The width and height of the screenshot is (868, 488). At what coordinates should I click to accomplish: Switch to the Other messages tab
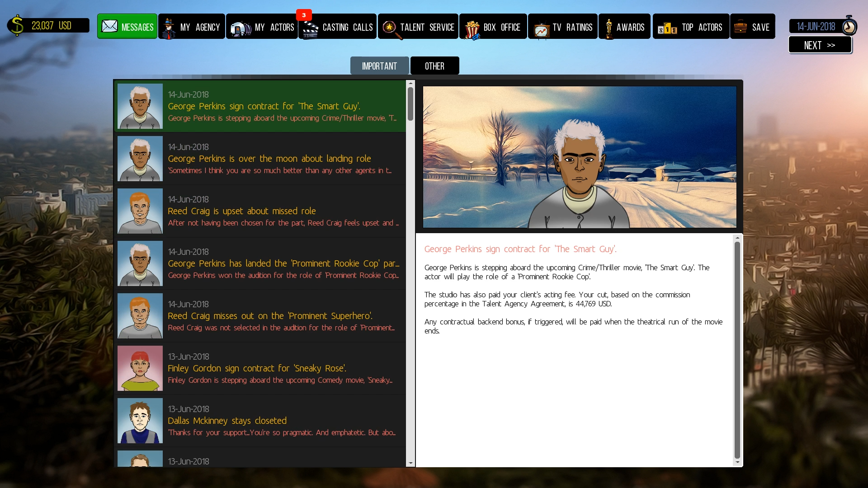[x=434, y=66]
